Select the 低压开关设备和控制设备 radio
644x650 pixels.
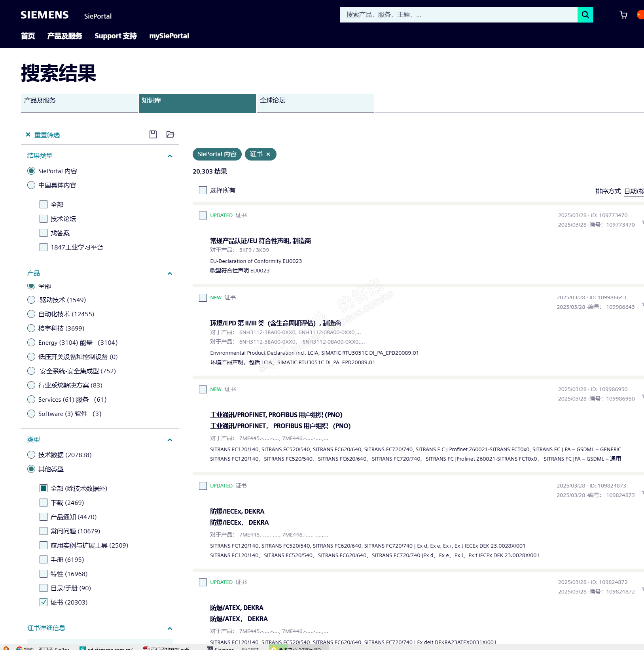(31, 357)
